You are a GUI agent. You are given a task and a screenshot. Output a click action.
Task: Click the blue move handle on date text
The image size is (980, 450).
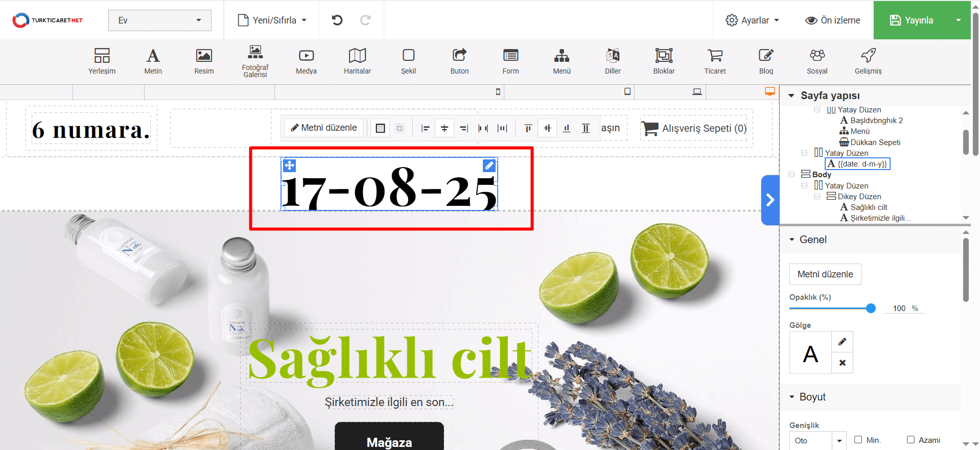tap(289, 165)
